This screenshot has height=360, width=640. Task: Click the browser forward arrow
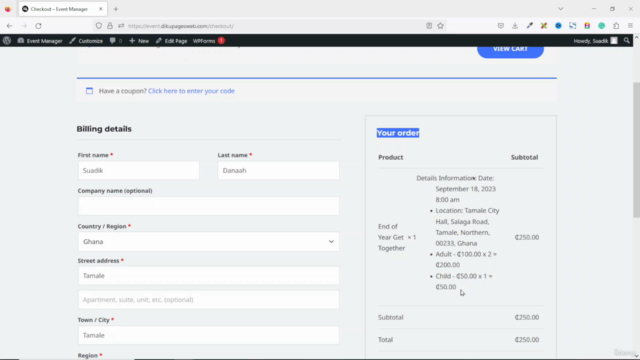(24, 26)
